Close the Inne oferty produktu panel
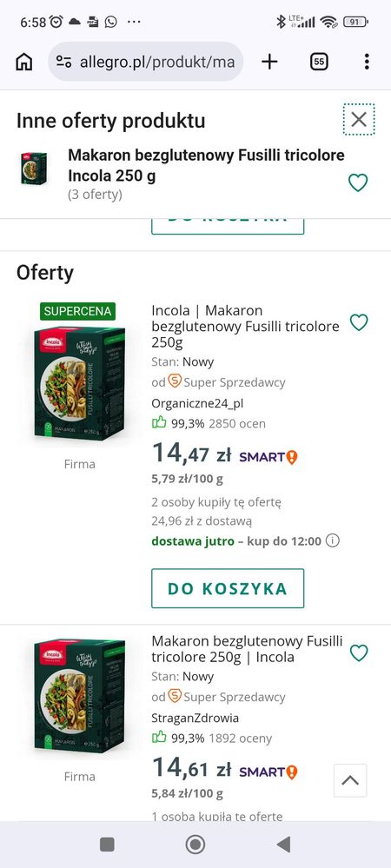391x868 pixels. (x=359, y=119)
